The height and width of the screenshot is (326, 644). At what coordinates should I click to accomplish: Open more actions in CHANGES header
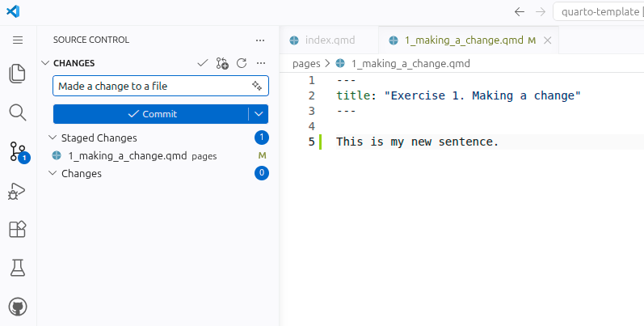[x=261, y=63]
